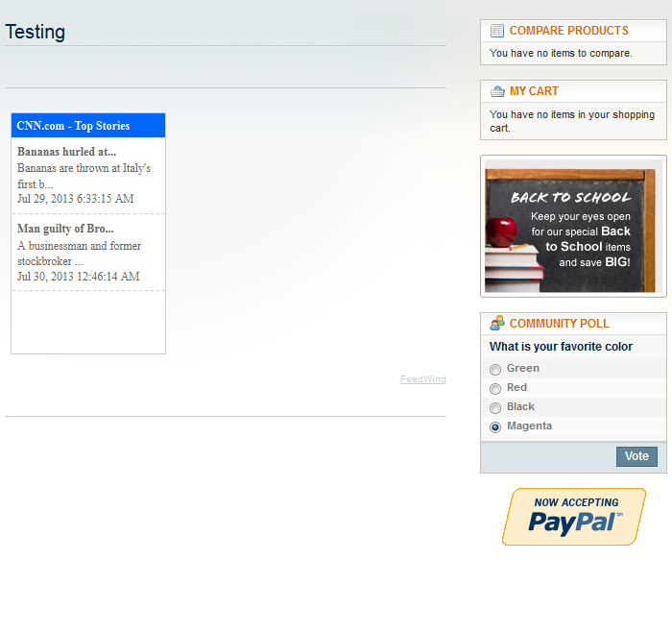Open the FeedWind link

(422, 379)
